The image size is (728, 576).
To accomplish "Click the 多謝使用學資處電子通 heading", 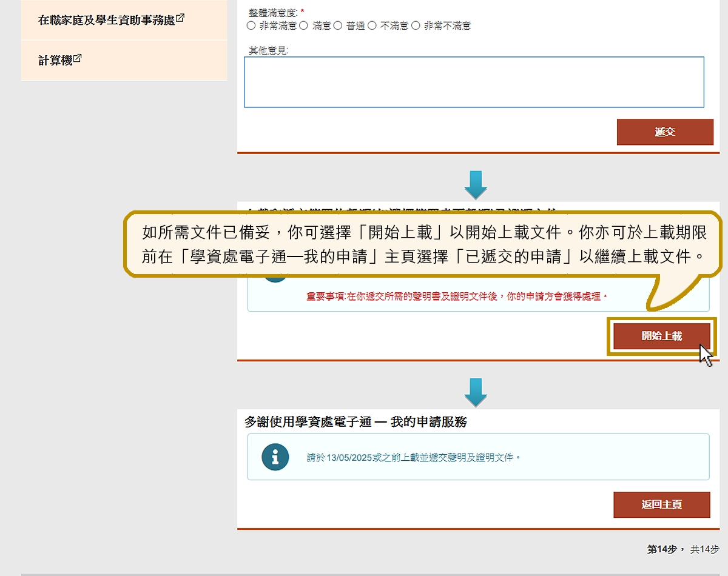I will click(x=356, y=422).
